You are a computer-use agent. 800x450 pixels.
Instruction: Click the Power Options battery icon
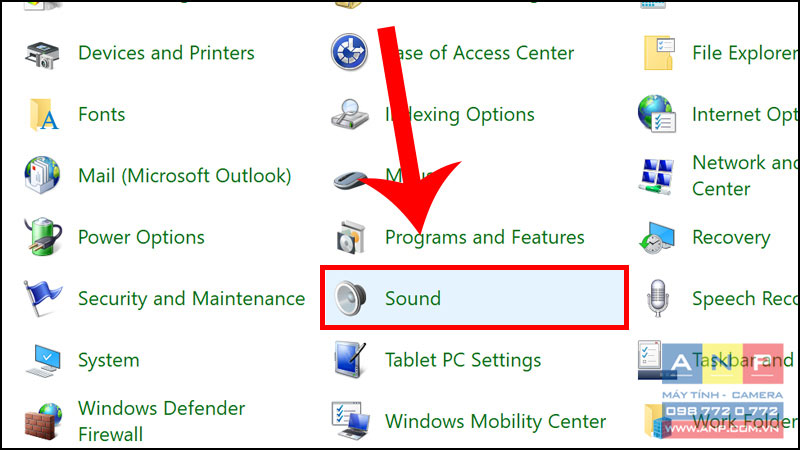(43, 237)
